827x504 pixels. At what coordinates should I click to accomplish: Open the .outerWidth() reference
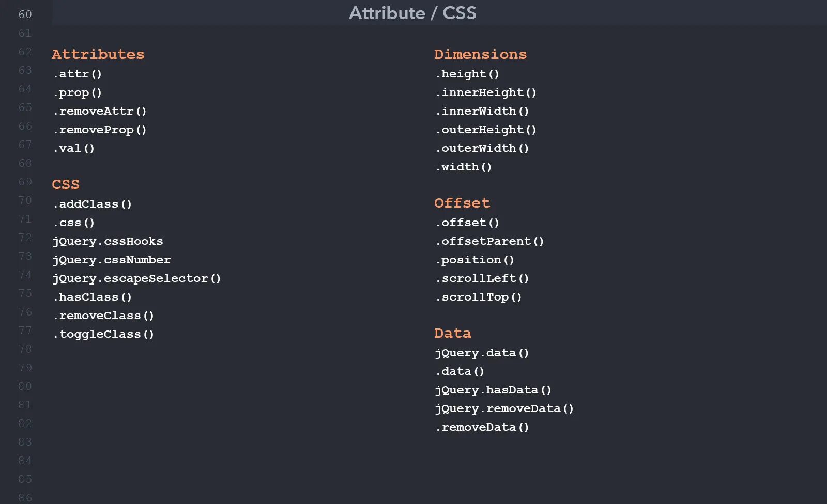pos(482,148)
